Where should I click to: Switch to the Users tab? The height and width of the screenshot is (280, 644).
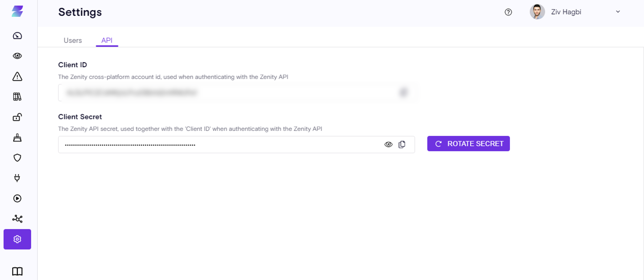[x=73, y=40]
